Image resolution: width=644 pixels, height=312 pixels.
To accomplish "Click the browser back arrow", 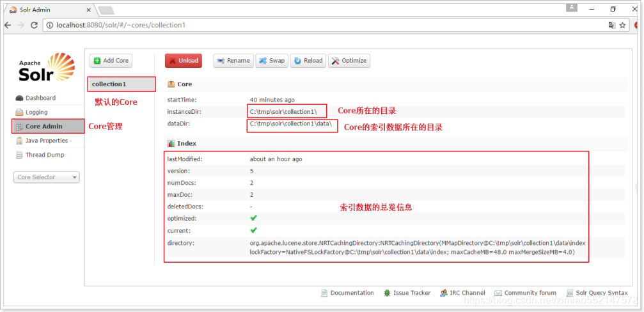I will [x=8, y=25].
